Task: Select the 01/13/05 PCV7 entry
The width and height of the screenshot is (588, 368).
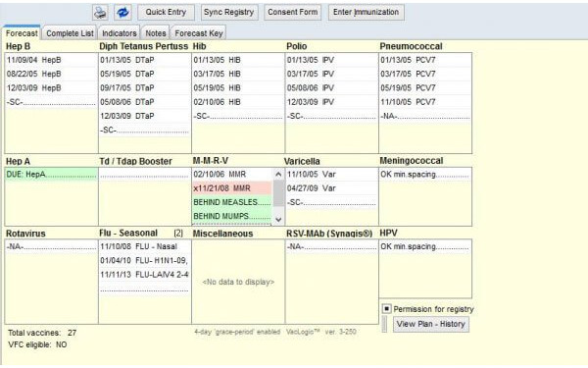Action: click(425, 60)
